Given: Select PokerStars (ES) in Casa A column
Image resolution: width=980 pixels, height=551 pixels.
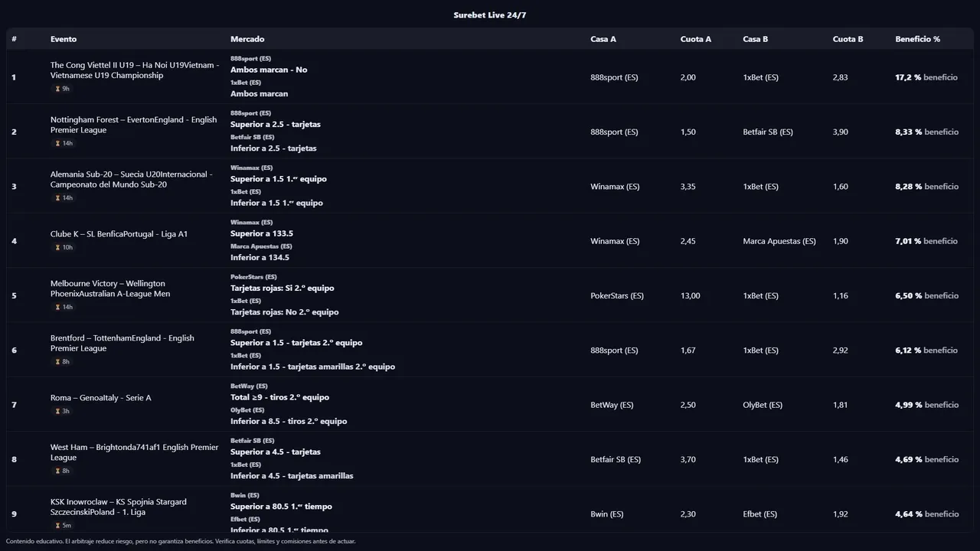Looking at the screenshot, I should pos(617,296).
